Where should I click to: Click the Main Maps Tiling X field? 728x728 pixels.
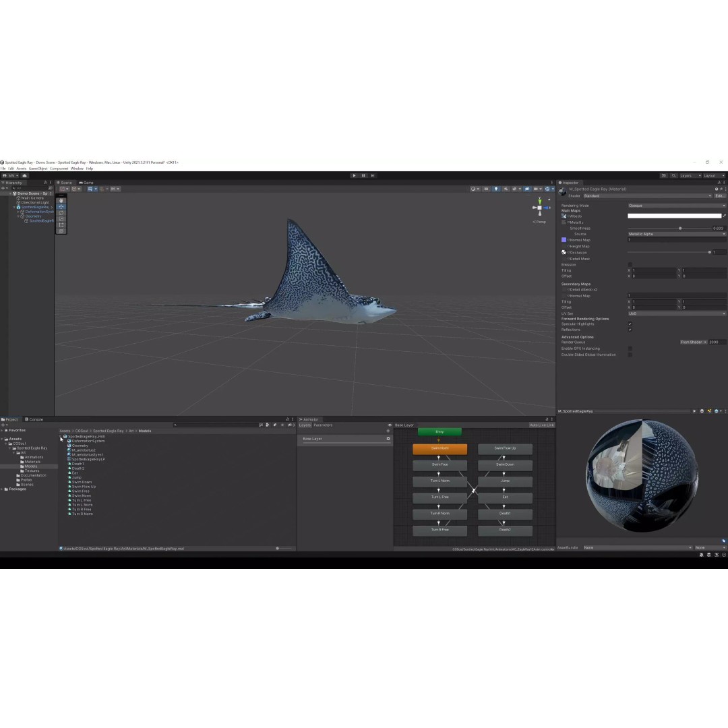pyautogui.click(x=654, y=270)
